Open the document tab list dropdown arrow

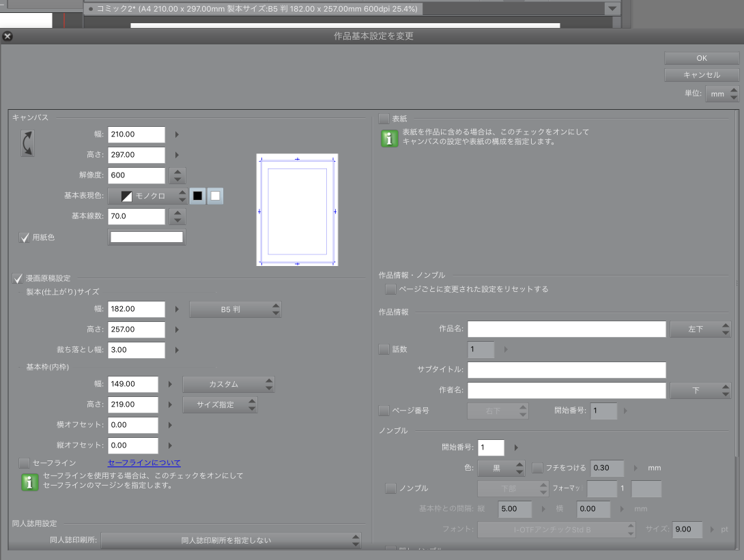[x=612, y=9]
